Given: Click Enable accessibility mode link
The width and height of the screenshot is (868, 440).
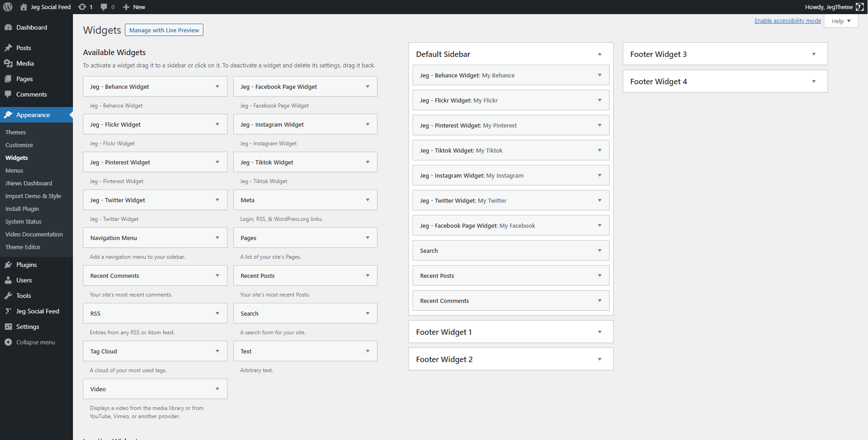Looking at the screenshot, I should coord(787,21).
